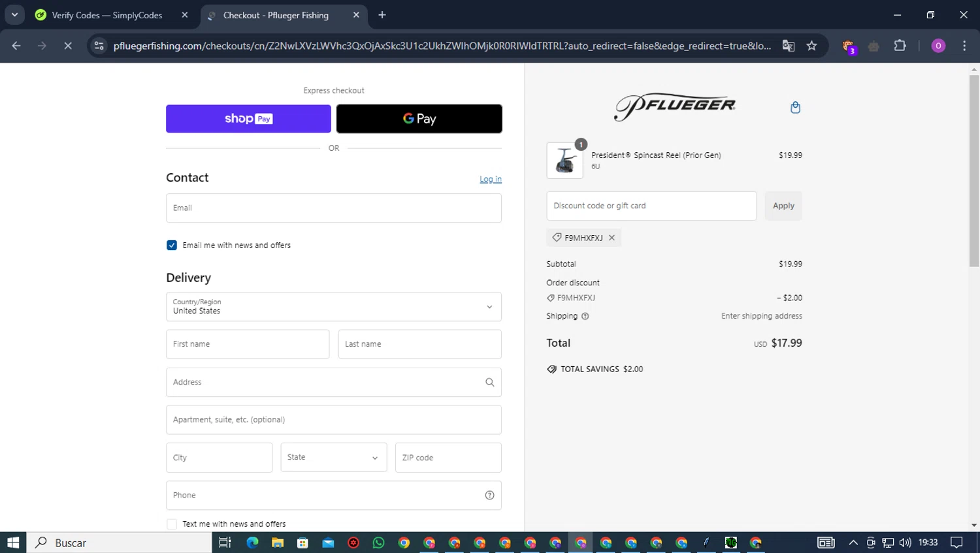Click the City field
980x553 pixels.
[x=219, y=458]
